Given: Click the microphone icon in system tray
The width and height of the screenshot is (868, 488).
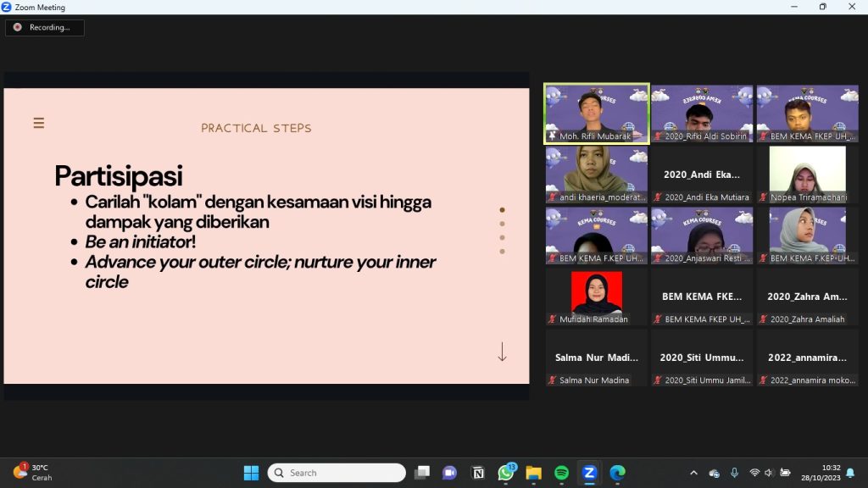Looking at the screenshot, I should [734, 473].
